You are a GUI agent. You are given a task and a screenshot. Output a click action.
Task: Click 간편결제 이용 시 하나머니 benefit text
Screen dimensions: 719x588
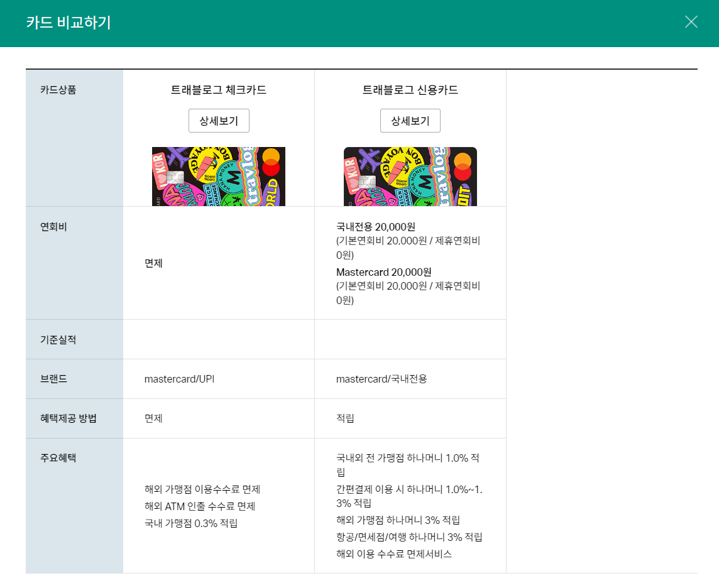[x=409, y=496]
